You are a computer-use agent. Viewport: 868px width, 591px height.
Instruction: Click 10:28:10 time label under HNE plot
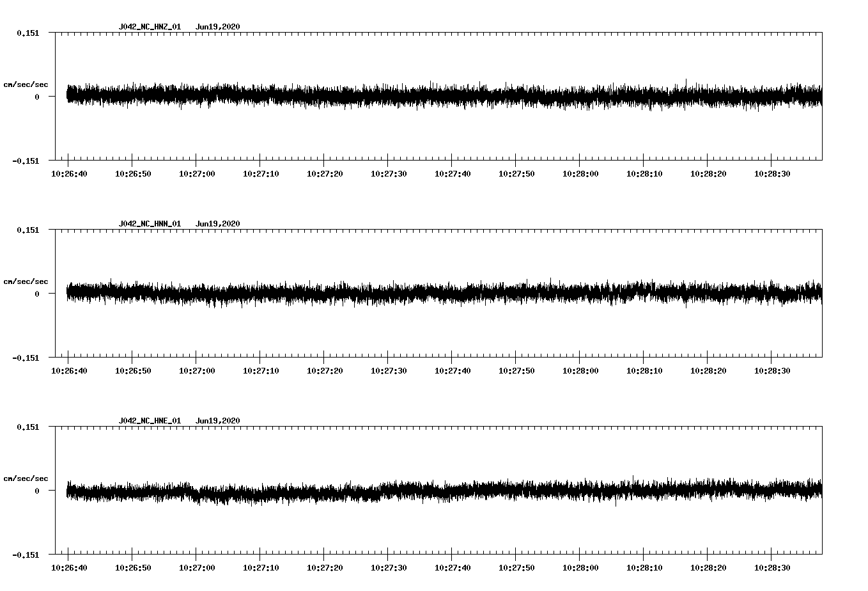[x=644, y=568]
